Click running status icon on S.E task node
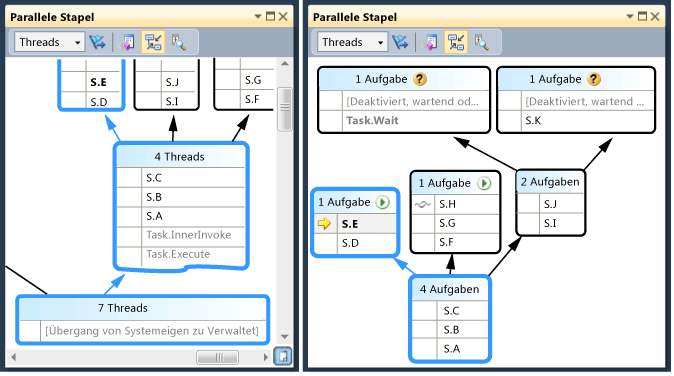This screenshot has height=376, width=674. pos(382,202)
